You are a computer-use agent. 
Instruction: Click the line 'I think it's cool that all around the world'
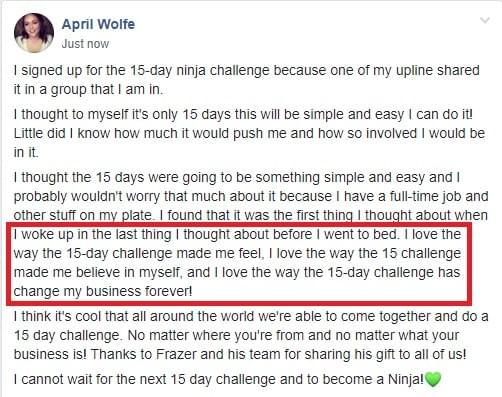point(251,316)
